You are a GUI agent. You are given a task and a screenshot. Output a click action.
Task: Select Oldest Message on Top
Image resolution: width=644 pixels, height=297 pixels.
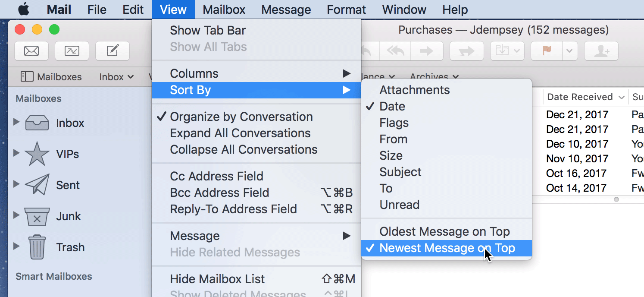click(447, 231)
